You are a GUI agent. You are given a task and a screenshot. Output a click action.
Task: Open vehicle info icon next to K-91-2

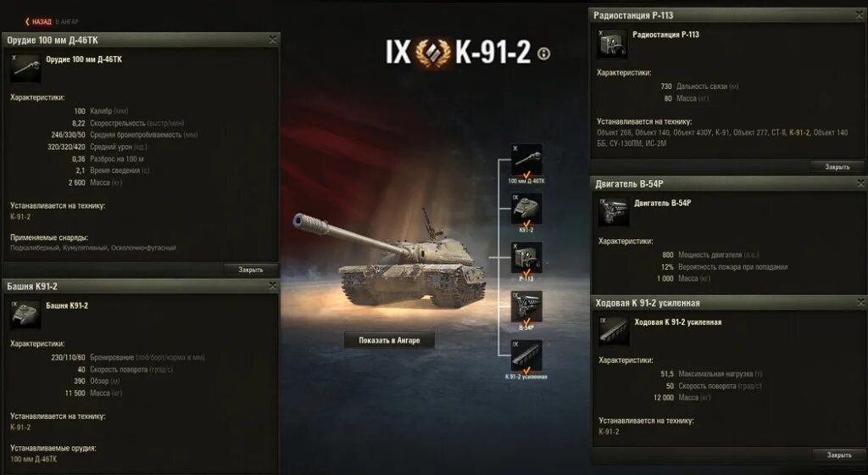[544, 53]
